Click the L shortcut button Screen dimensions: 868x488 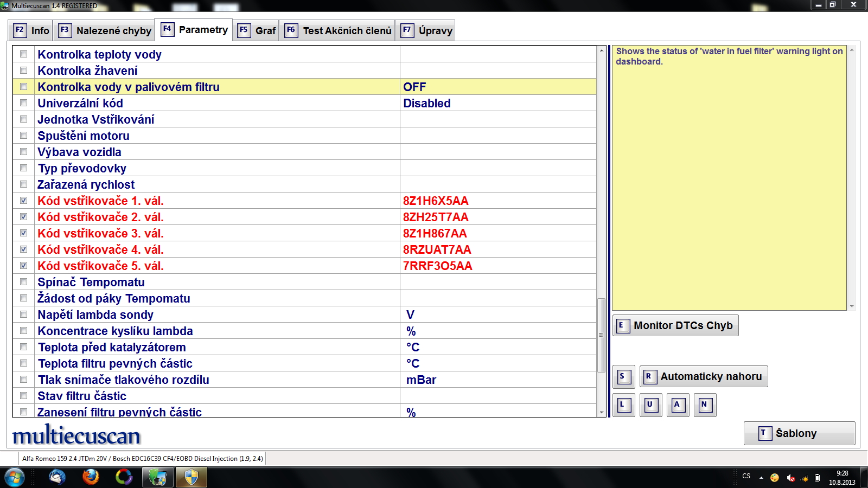623,405
